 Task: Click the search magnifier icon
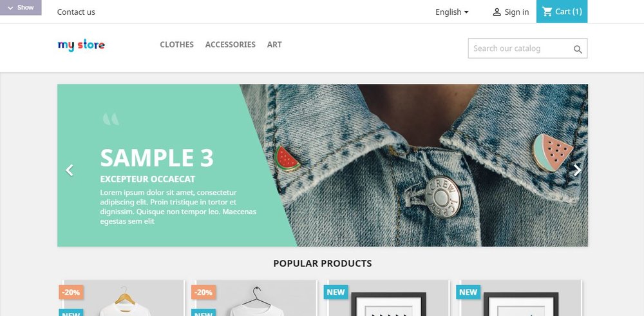pyautogui.click(x=578, y=50)
